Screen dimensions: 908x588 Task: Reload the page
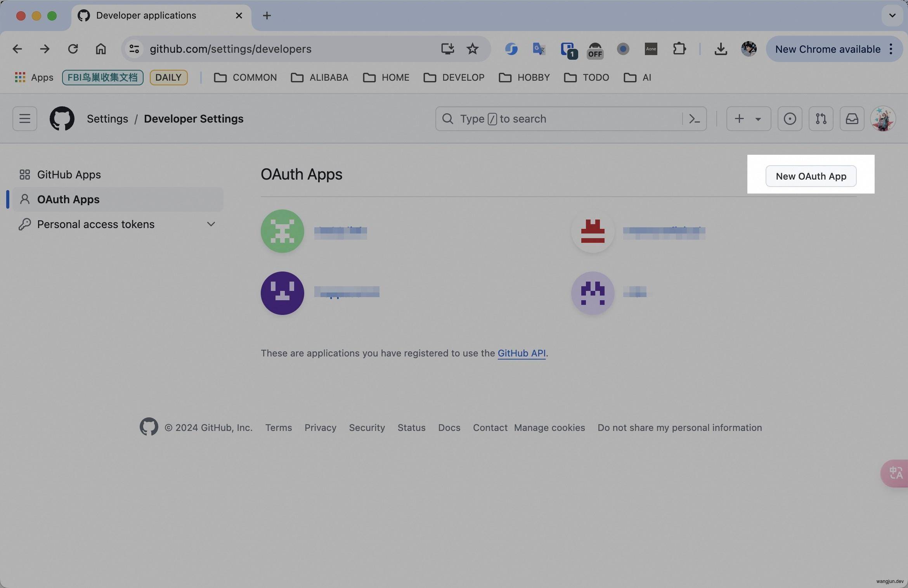pos(73,49)
